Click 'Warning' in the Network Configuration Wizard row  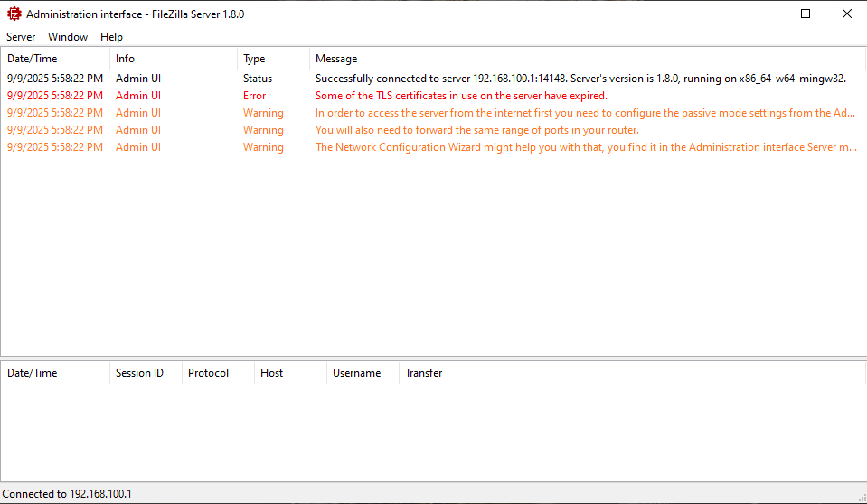[263, 147]
